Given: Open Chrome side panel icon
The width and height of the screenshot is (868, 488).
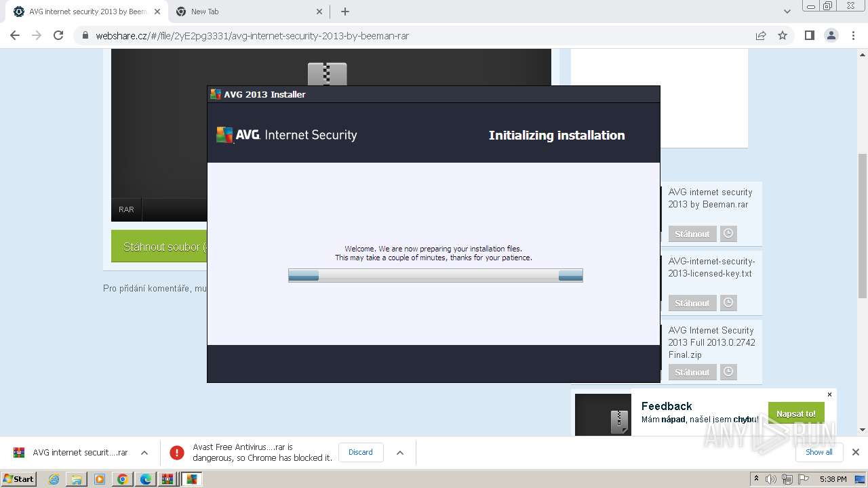Looking at the screenshot, I should 809,35.
